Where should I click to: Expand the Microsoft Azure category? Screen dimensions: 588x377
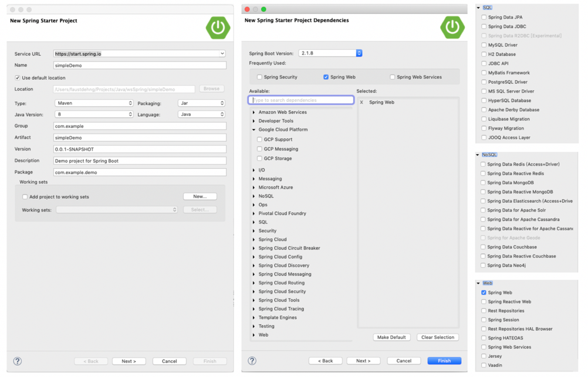tap(254, 188)
